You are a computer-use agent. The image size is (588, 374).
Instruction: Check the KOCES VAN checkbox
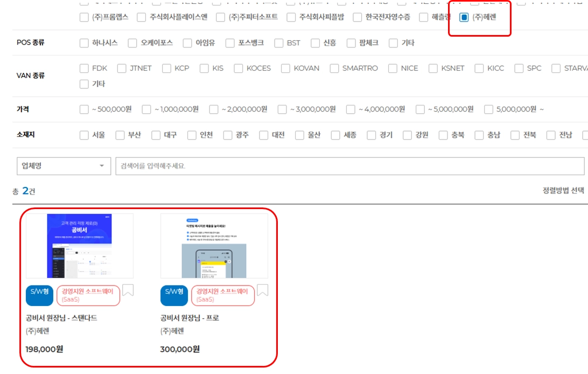coord(238,68)
